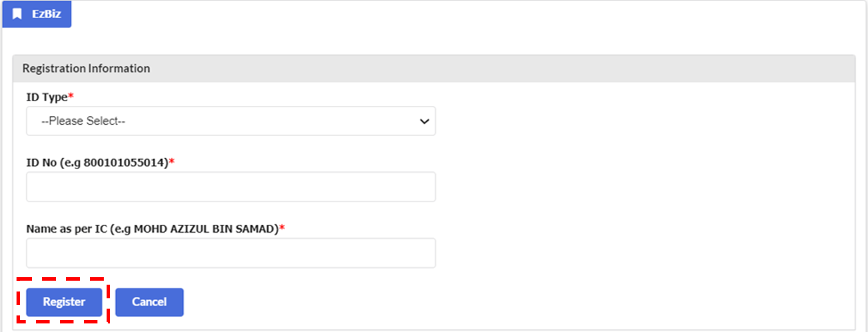Click the Name as per IC label
This screenshot has width=868, height=332.
(x=153, y=229)
